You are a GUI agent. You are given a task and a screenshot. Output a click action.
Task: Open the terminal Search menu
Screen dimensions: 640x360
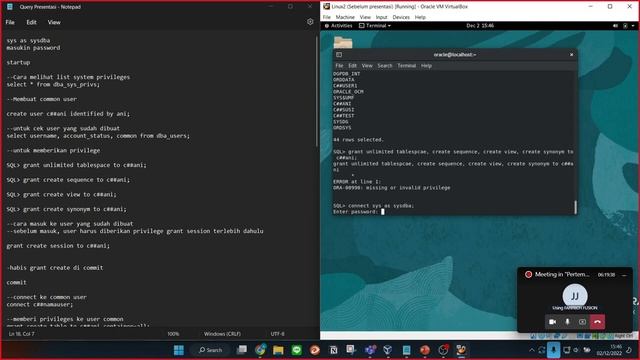[384, 66]
